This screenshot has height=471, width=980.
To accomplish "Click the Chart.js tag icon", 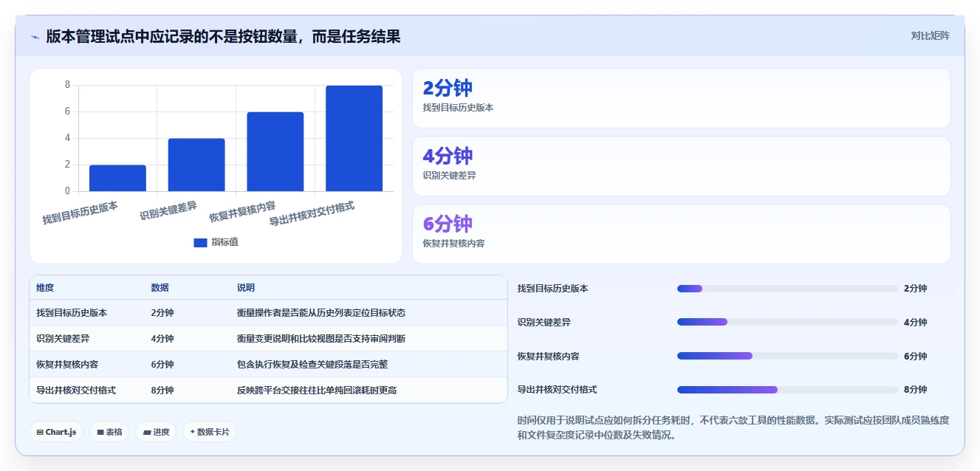I will 39,433.
